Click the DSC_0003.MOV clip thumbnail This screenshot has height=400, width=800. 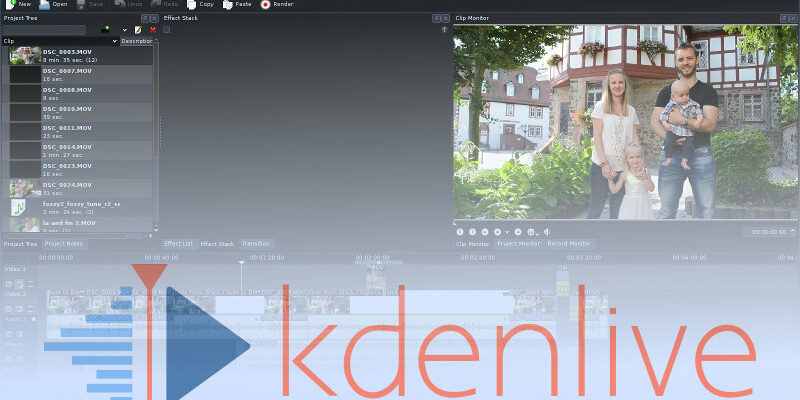25,56
